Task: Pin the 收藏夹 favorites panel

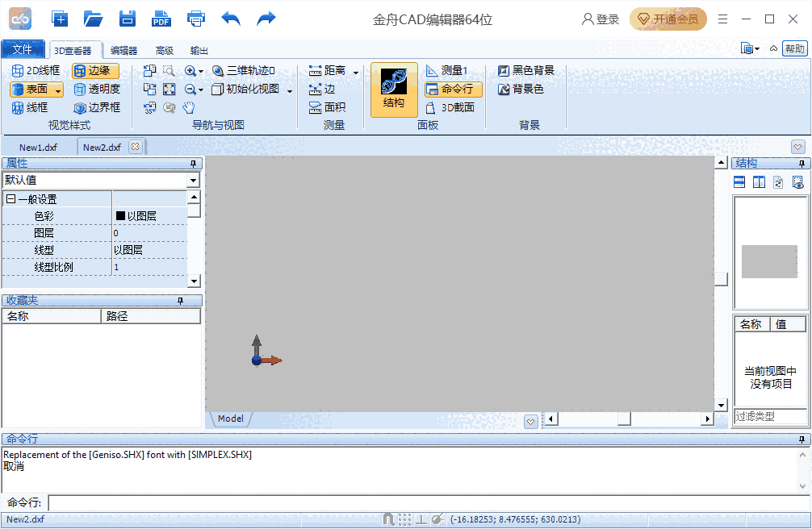Action: pyautogui.click(x=180, y=301)
